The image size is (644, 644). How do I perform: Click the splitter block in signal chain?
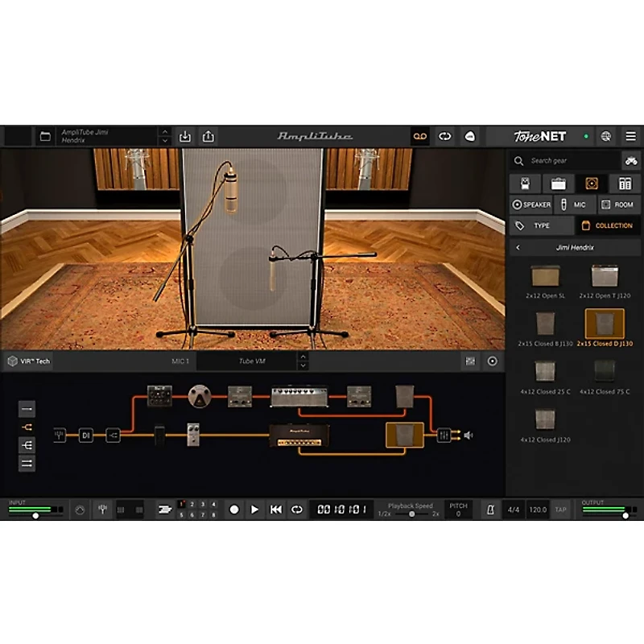pos(113,435)
